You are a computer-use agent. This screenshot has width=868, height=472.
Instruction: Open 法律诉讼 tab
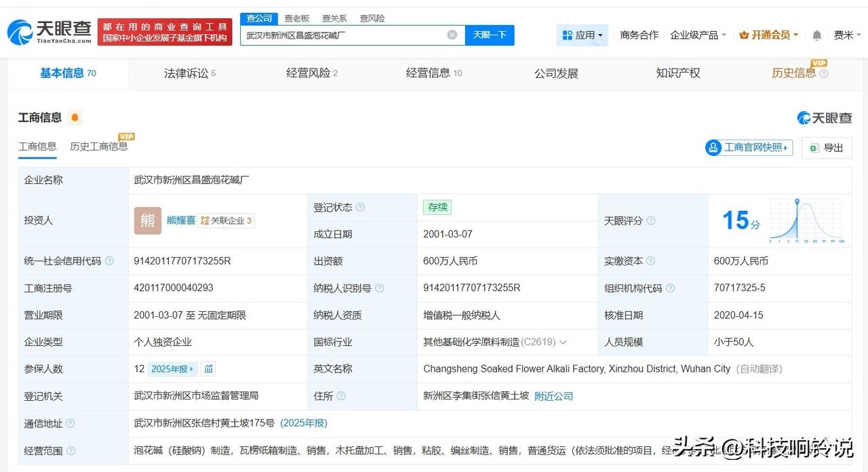pyautogui.click(x=190, y=73)
